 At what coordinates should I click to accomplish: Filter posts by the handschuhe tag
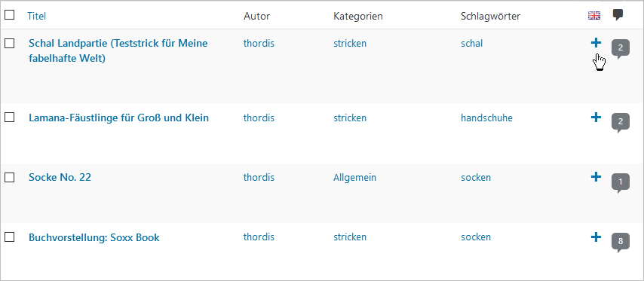click(486, 118)
